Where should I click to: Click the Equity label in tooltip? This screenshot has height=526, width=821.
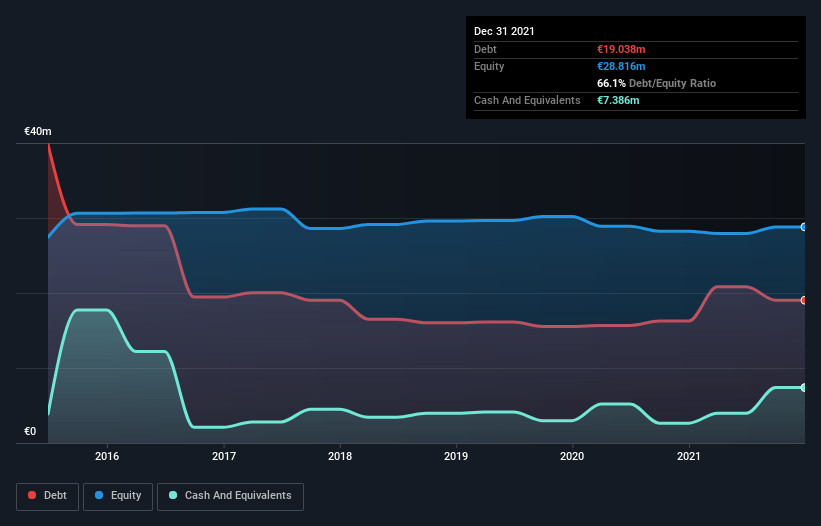coord(489,66)
